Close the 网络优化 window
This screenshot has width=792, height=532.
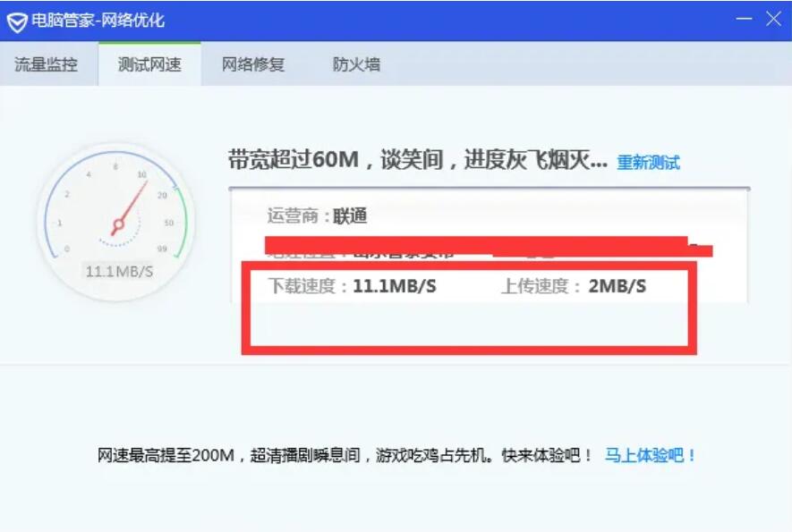[x=773, y=19]
